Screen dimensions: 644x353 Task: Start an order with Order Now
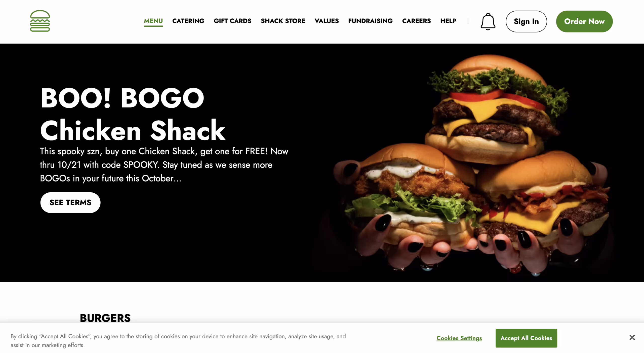click(x=584, y=21)
